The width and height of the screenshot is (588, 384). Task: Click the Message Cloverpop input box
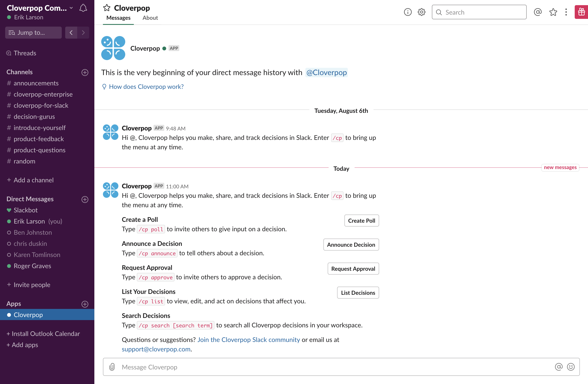pyautogui.click(x=341, y=367)
